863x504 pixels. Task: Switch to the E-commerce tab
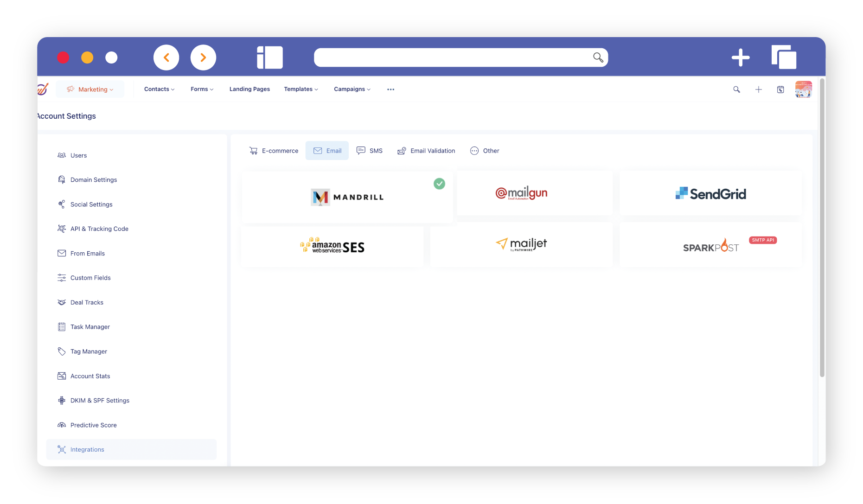(274, 151)
